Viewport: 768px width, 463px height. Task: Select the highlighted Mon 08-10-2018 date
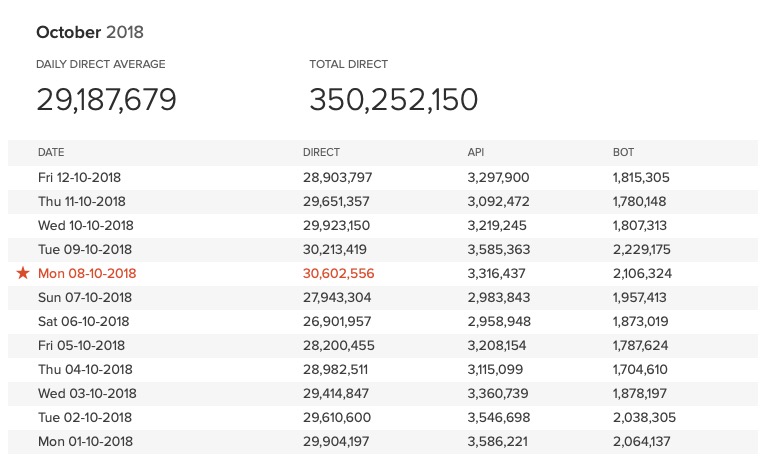coord(87,273)
